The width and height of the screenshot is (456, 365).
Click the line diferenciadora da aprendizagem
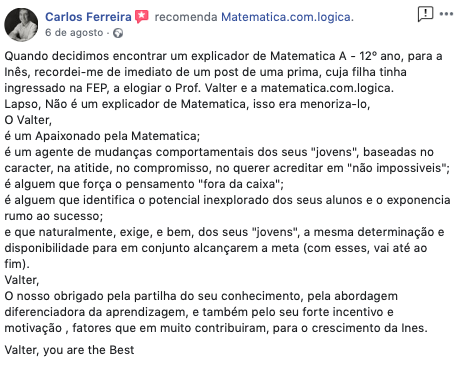click(199, 312)
